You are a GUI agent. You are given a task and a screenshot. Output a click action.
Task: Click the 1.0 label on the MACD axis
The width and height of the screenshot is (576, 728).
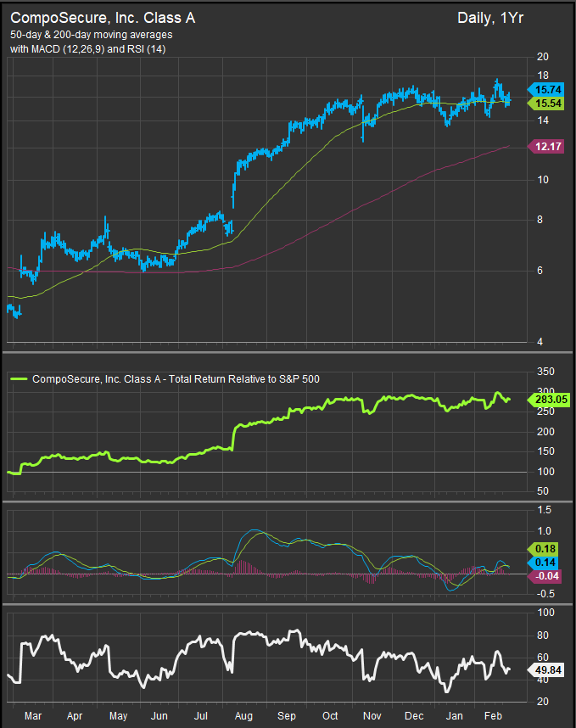point(544,531)
